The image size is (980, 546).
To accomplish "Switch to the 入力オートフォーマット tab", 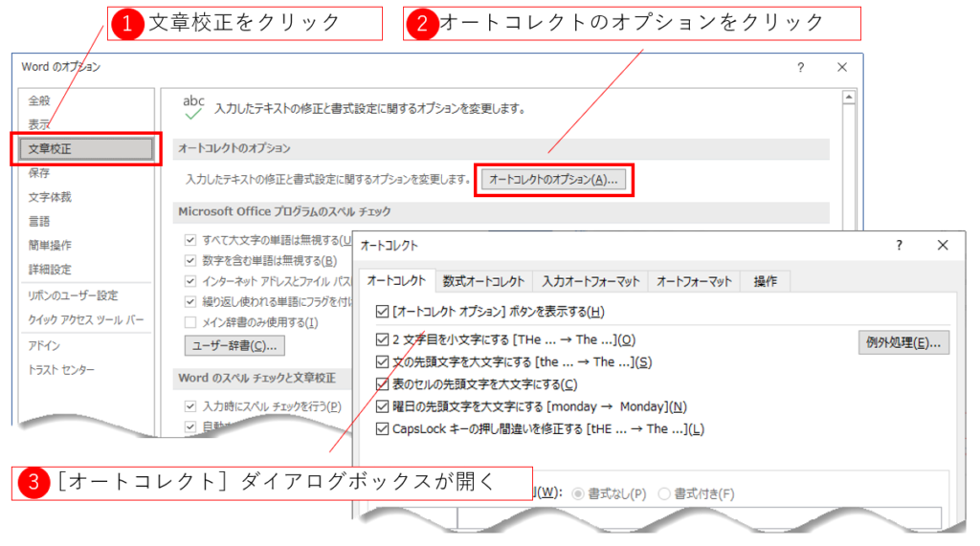I will (590, 281).
